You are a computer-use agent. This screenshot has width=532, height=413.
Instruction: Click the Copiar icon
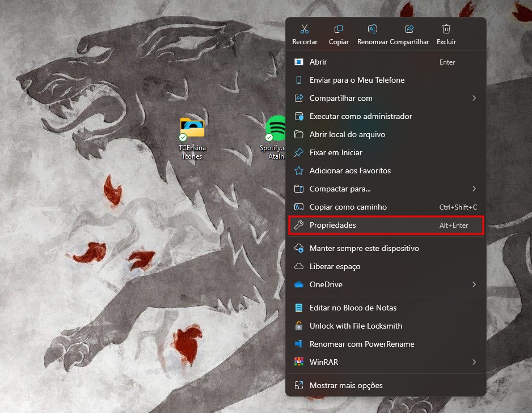click(x=339, y=29)
